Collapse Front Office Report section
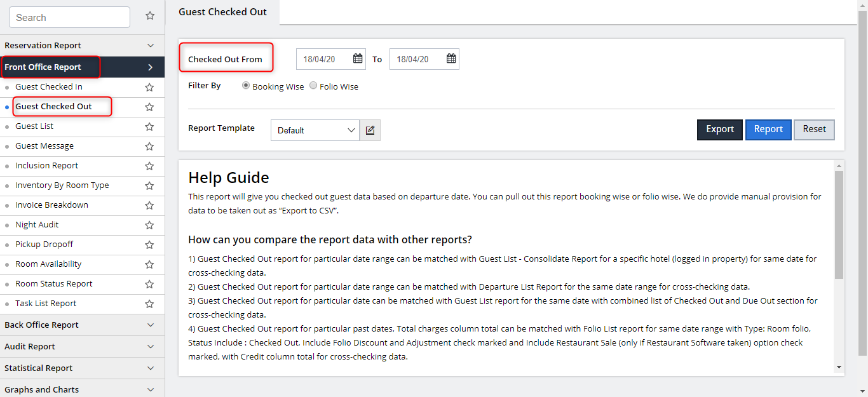The image size is (868, 397). point(82,67)
